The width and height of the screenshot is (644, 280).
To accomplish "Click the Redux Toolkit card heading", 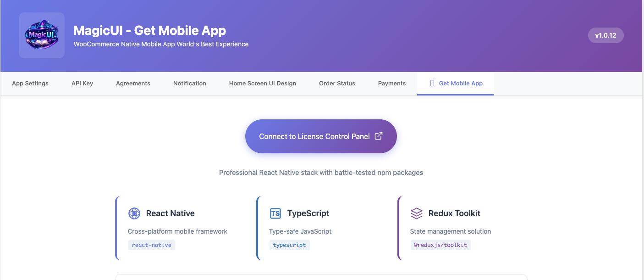I will pyautogui.click(x=454, y=213).
